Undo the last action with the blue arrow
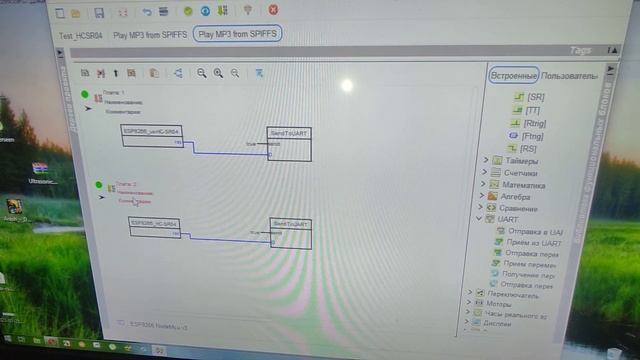640x360 pixels. click(x=147, y=12)
